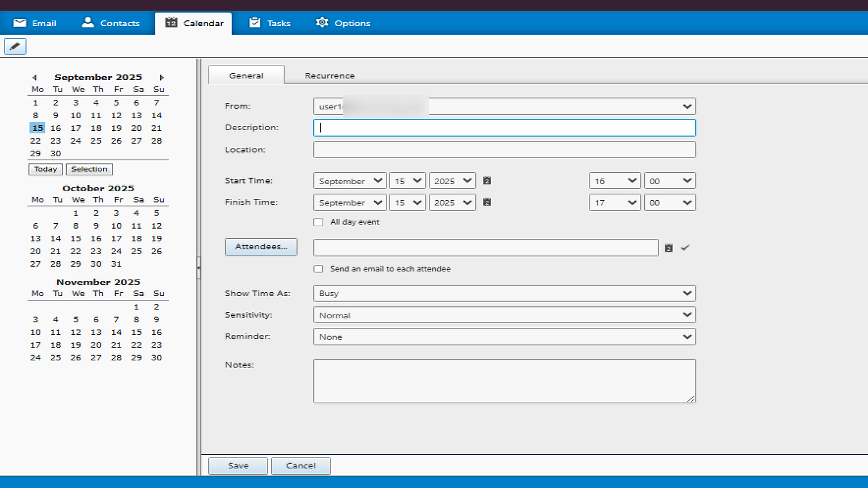868x488 pixels.
Task: Open attendee availability calendar icon
Action: coord(668,248)
